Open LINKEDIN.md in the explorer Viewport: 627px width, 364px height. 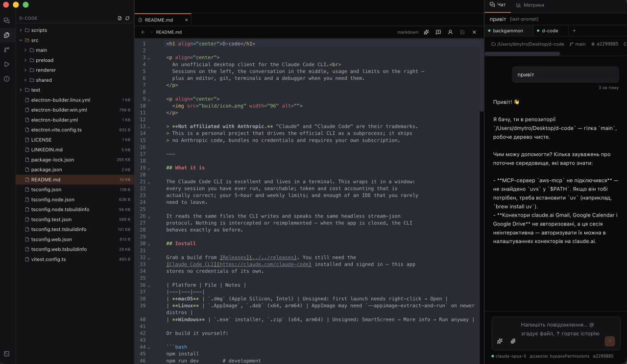pos(74,150)
